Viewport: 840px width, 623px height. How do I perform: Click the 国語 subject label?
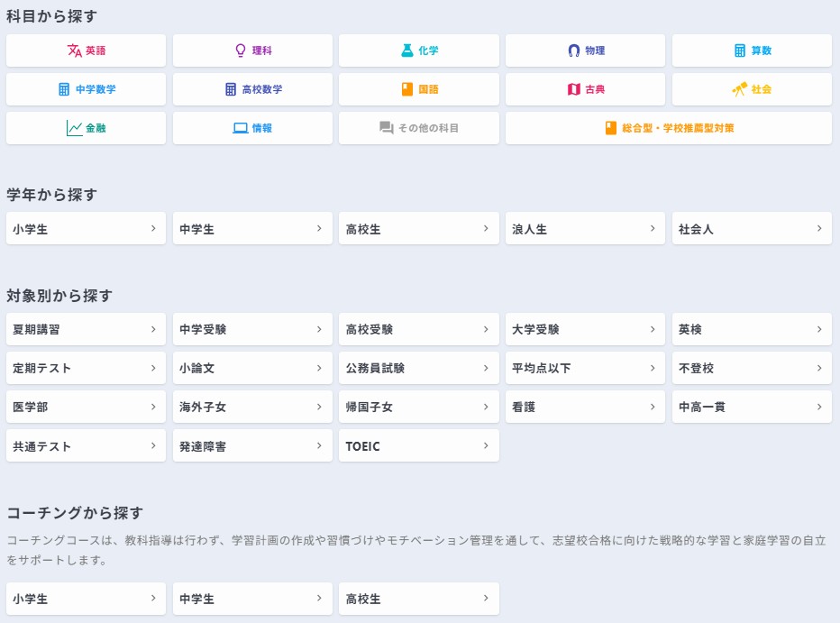[x=428, y=89]
